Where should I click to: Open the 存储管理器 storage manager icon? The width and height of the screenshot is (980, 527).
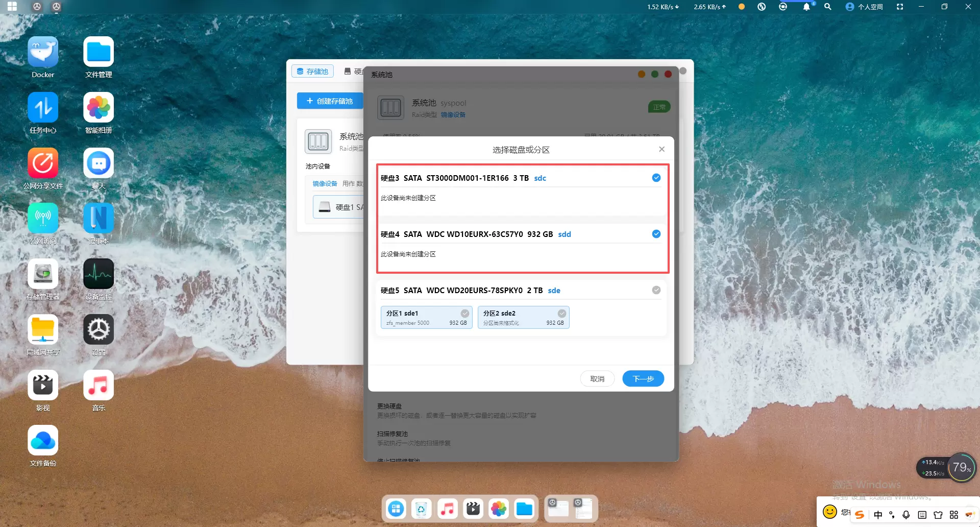[43, 274]
